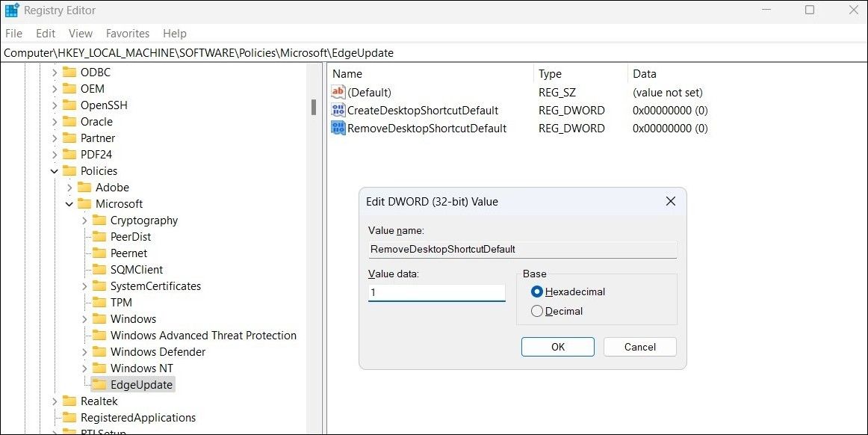Image resolution: width=868 pixels, height=435 pixels.
Task: Switch the base to Decimal
Action: 537,311
